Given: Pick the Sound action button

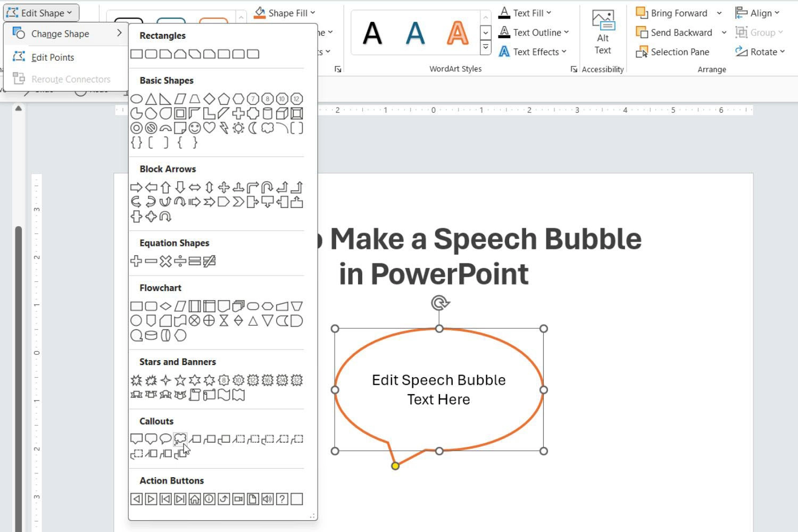Looking at the screenshot, I should pos(267,499).
